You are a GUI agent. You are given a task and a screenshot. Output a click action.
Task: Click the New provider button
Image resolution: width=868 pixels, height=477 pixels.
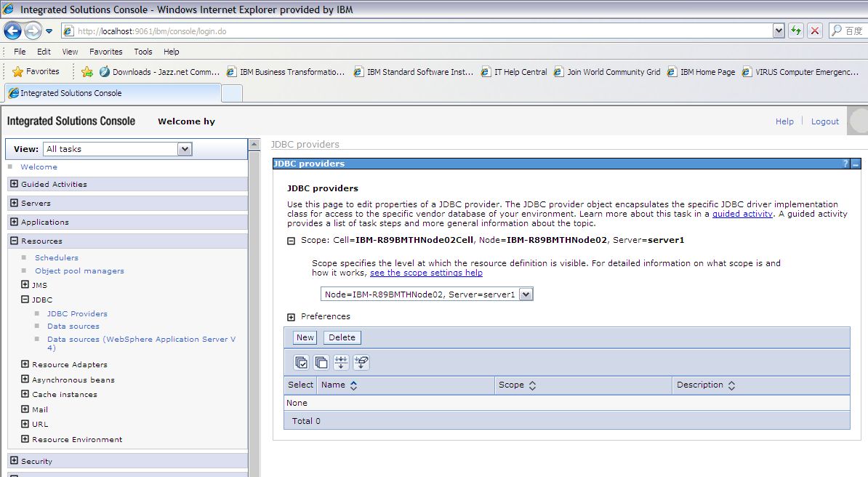(305, 337)
